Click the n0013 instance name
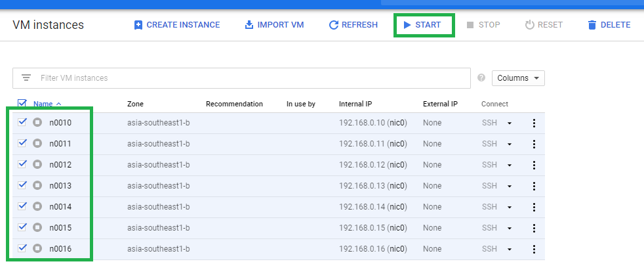The width and height of the screenshot is (644, 270). [60, 186]
